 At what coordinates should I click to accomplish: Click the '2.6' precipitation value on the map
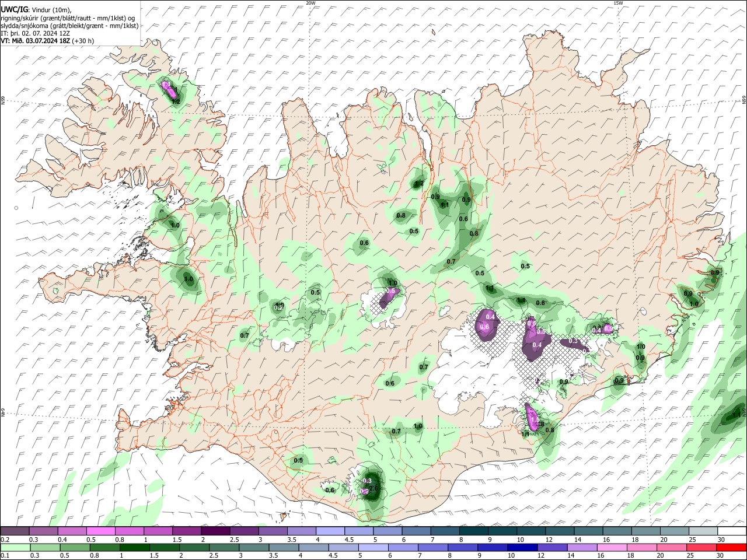374,488
